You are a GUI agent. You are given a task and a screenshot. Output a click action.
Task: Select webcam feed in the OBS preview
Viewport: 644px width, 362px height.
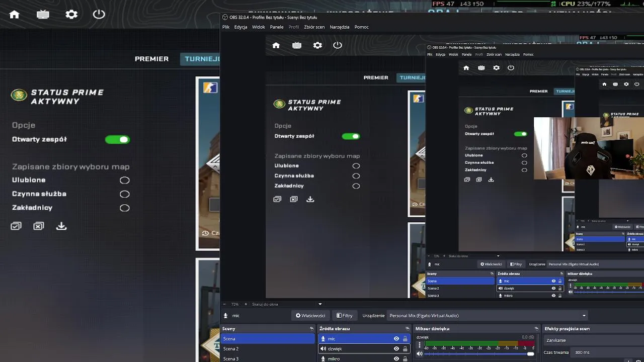pyautogui.click(x=589, y=148)
